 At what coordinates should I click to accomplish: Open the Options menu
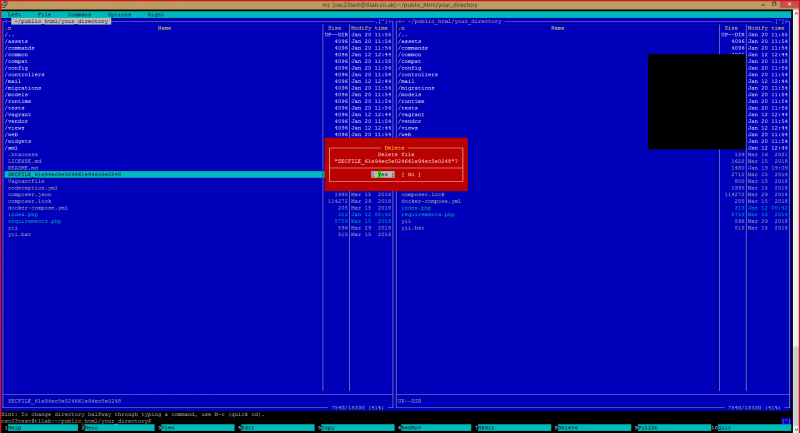tap(119, 14)
